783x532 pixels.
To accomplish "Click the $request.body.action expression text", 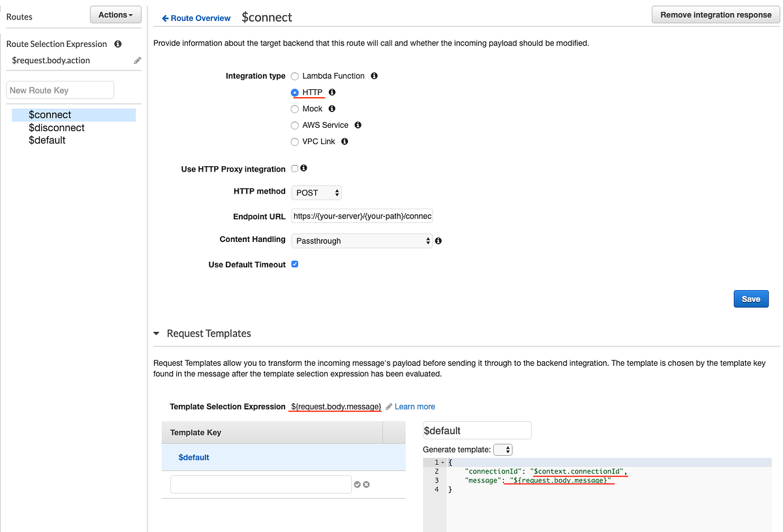I will coord(51,61).
